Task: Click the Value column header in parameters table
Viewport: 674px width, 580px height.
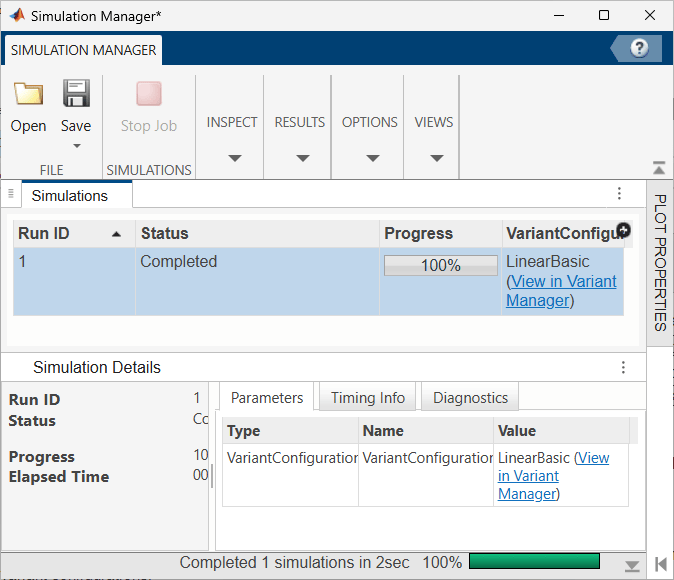Action: [x=561, y=431]
